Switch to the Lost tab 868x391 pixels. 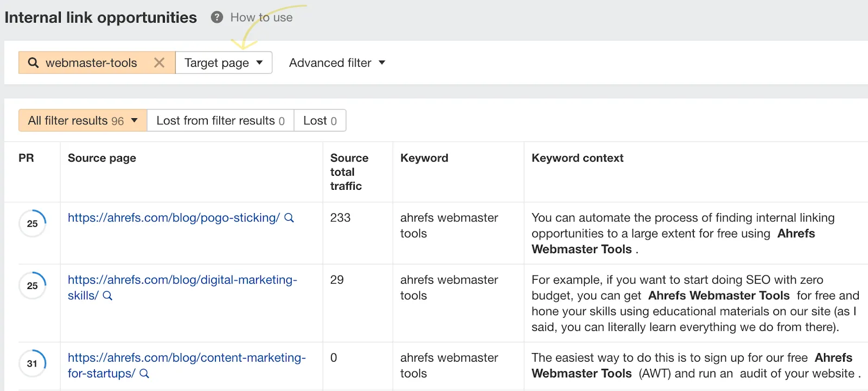[320, 120]
